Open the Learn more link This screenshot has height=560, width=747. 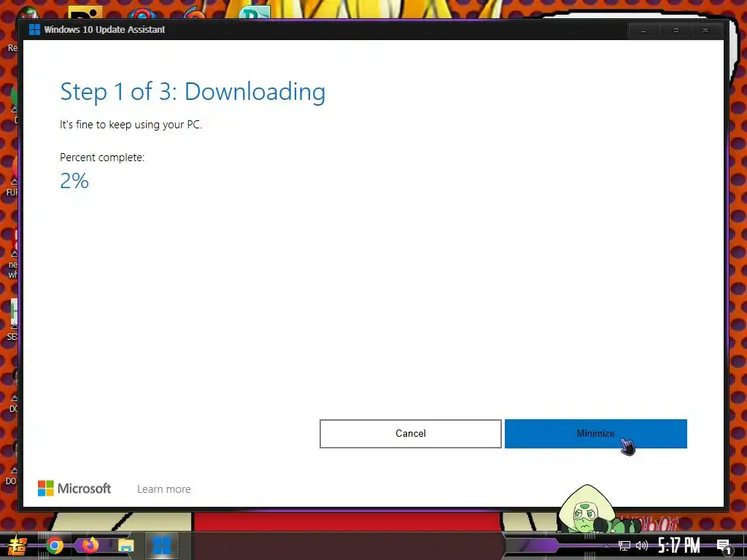pyautogui.click(x=164, y=489)
